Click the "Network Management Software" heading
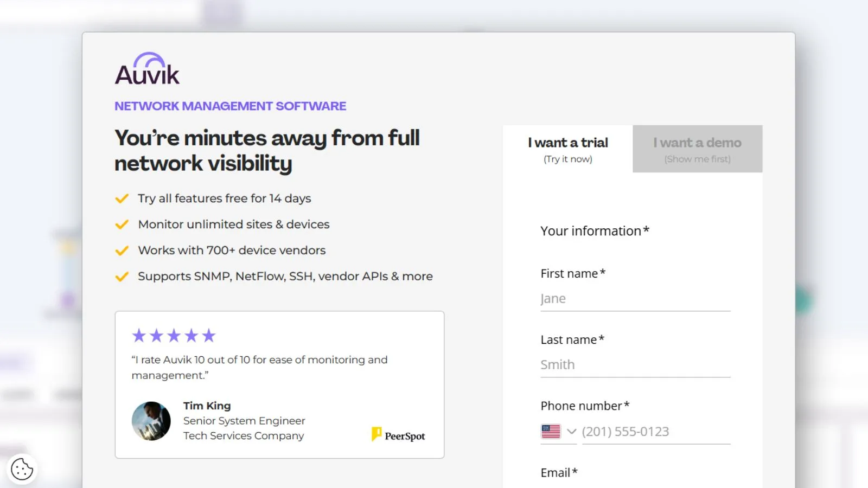This screenshot has width=868, height=488. [230, 106]
